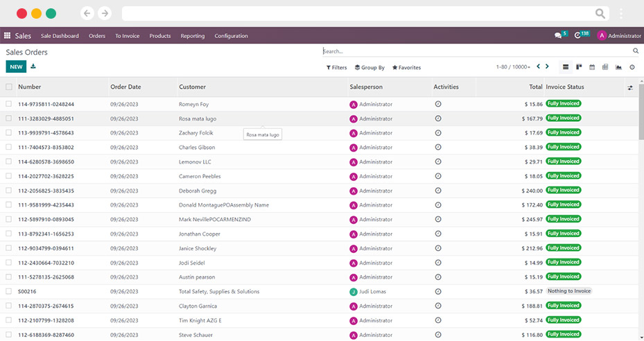Open the optional columns settings icon
This screenshot has height=341, width=644.
(x=630, y=87)
